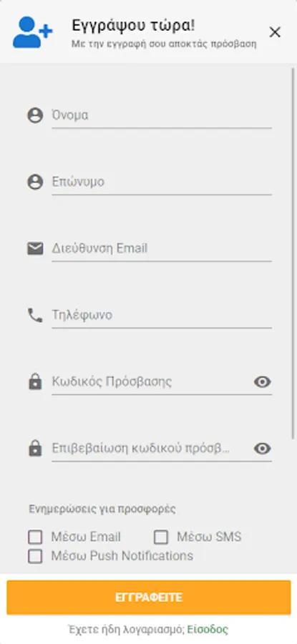Click the phone icon beside Τηλέφωνο
The image size is (297, 644).
pyautogui.click(x=35, y=316)
